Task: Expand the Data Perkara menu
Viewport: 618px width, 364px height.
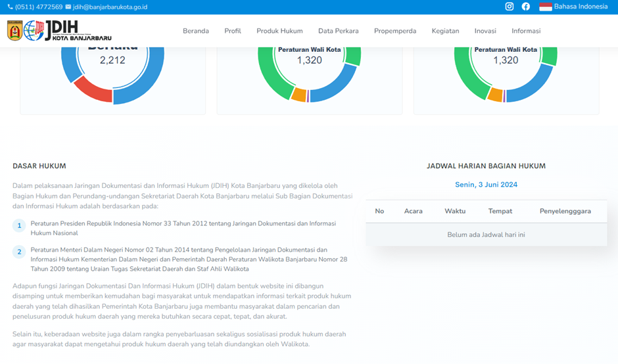Action: click(x=338, y=31)
